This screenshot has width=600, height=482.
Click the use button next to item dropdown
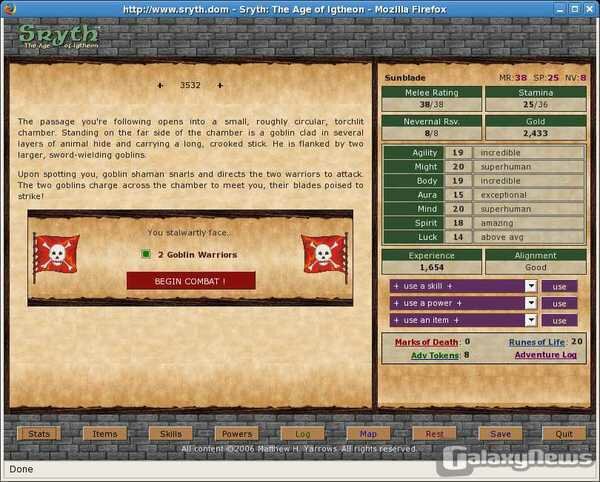click(x=559, y=321)
